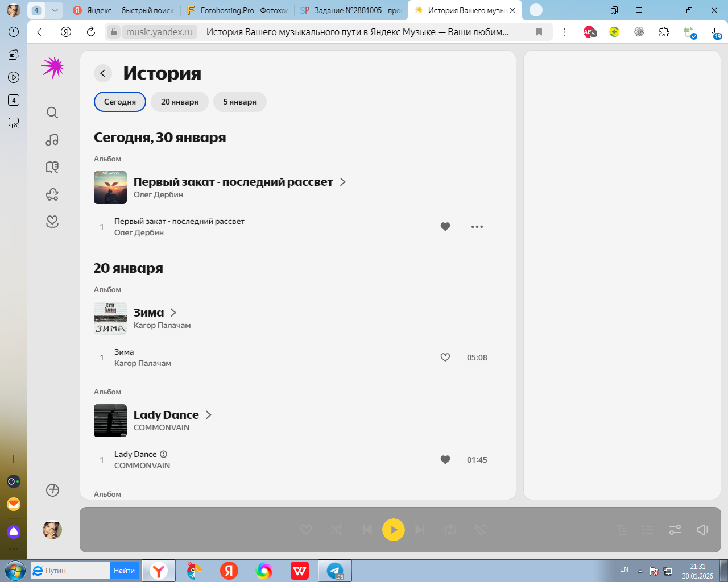728x582 pixels.
Task: Reload the current page
Action: point(91,32)
